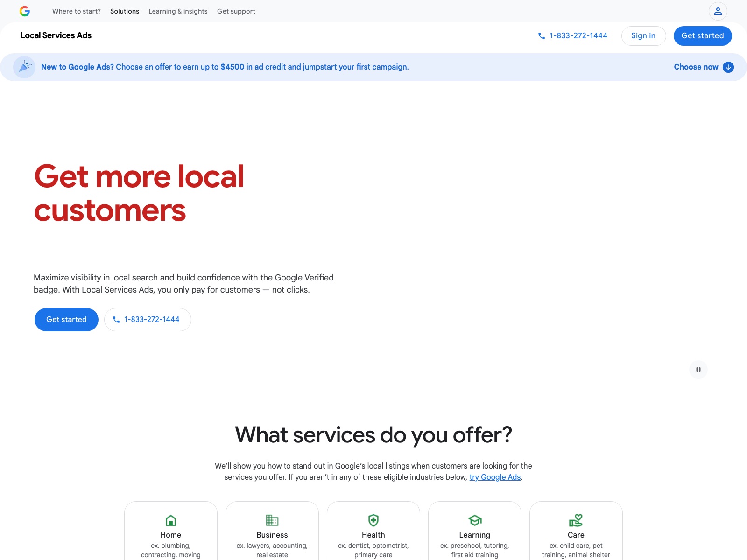The image size is (747, 560).
Task: Open the account profile icon
Action: (718, 11)
